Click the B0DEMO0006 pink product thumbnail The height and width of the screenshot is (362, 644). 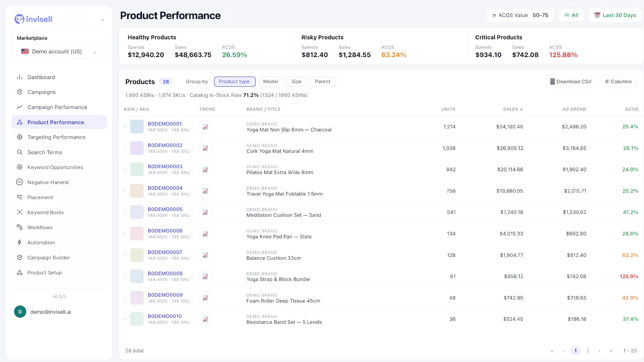click(137, 234)
